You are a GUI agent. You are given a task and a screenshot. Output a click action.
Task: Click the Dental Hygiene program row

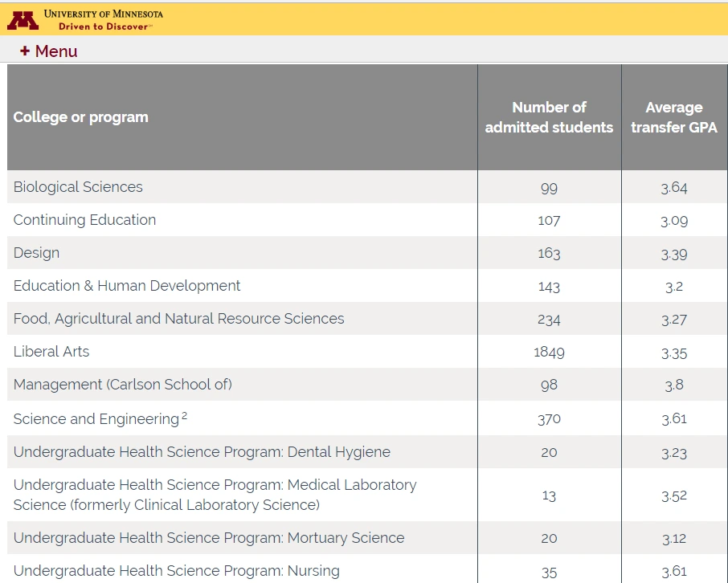(202, 452)
